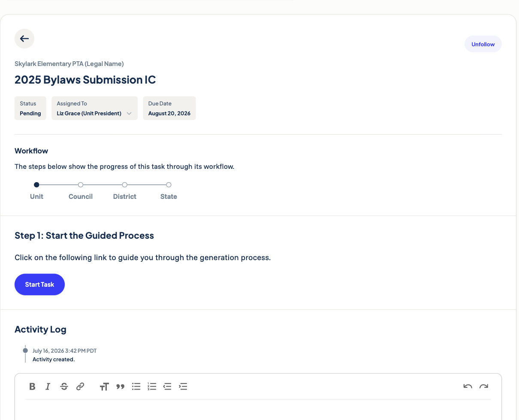Toggle italic formatting in editor
This screenshot has height=420, width=519.
point(48,387)
